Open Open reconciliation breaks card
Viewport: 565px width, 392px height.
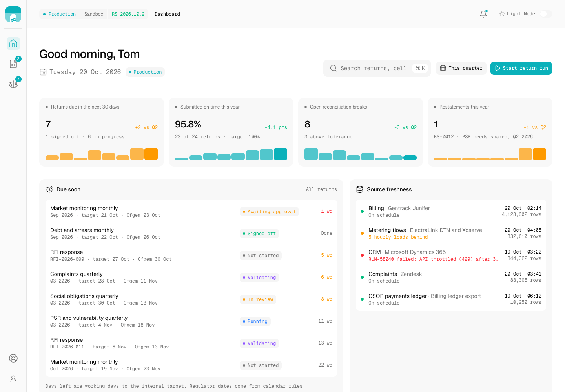click(361, 132)
